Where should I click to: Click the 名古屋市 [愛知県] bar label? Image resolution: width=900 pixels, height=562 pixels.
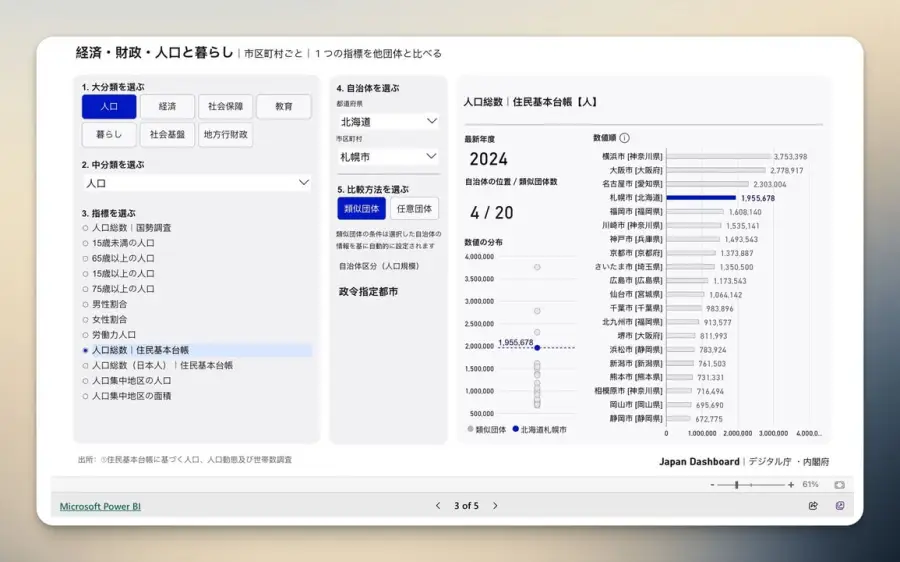[x=632, y=184]
